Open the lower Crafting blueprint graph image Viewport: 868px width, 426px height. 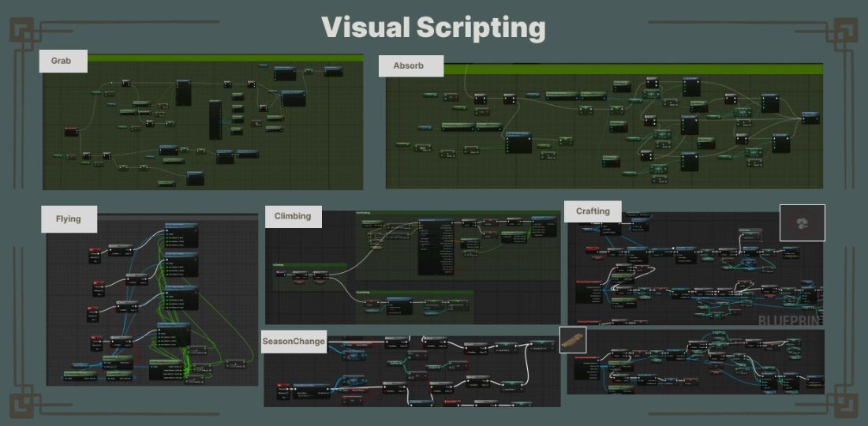coord(695,362)
